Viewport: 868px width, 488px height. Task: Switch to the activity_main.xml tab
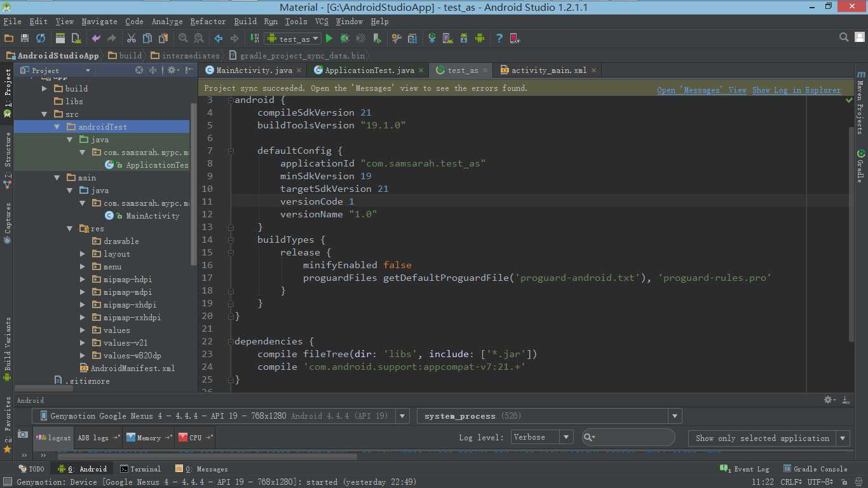548,70
